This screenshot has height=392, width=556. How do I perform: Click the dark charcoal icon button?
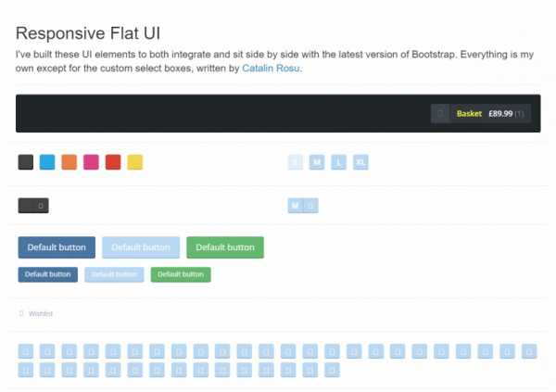(33, 206)
